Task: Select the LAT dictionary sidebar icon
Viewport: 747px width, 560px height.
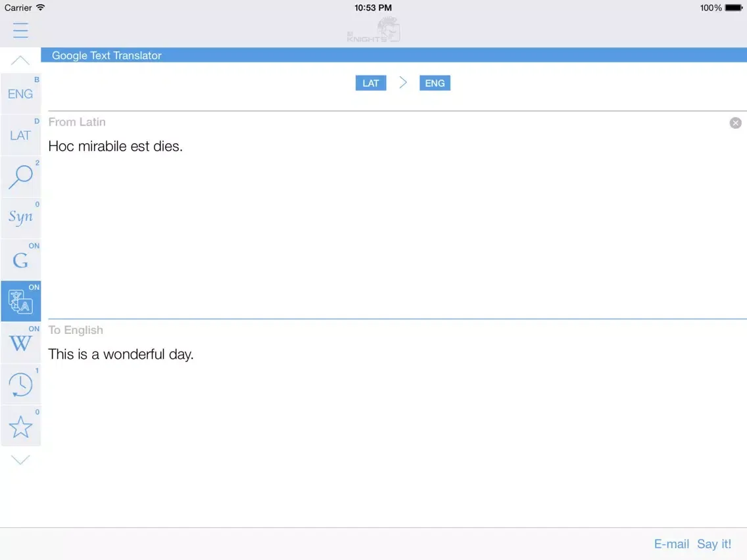Action: coord(20,135)
